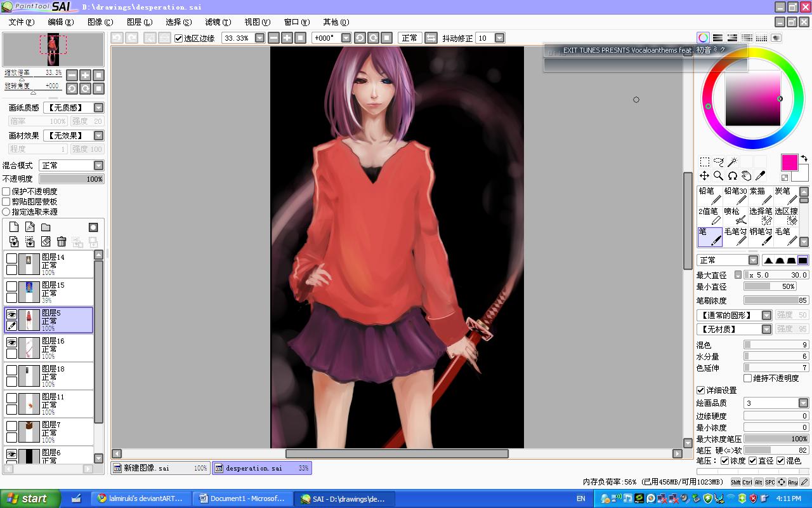Open the layer 混合模式 blending mode dropdown
This screenshot has height=508, width=812.
point(98,166)
